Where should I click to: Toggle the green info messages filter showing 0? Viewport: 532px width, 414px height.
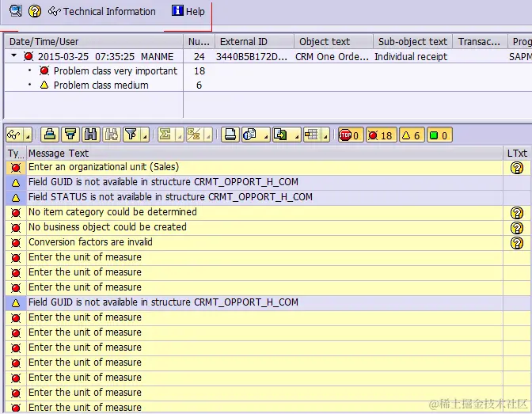coord(439,135)
